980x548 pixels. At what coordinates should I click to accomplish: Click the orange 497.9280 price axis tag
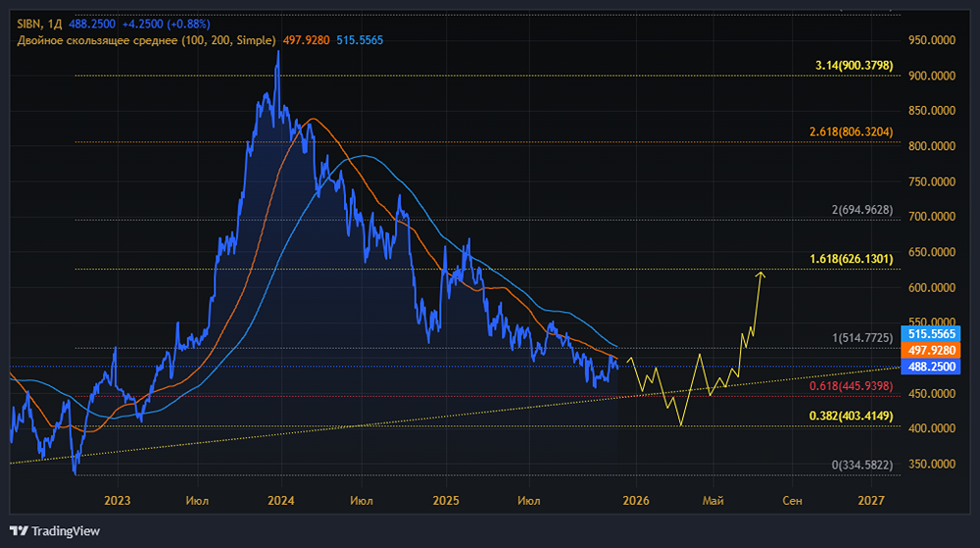(931, 350)
